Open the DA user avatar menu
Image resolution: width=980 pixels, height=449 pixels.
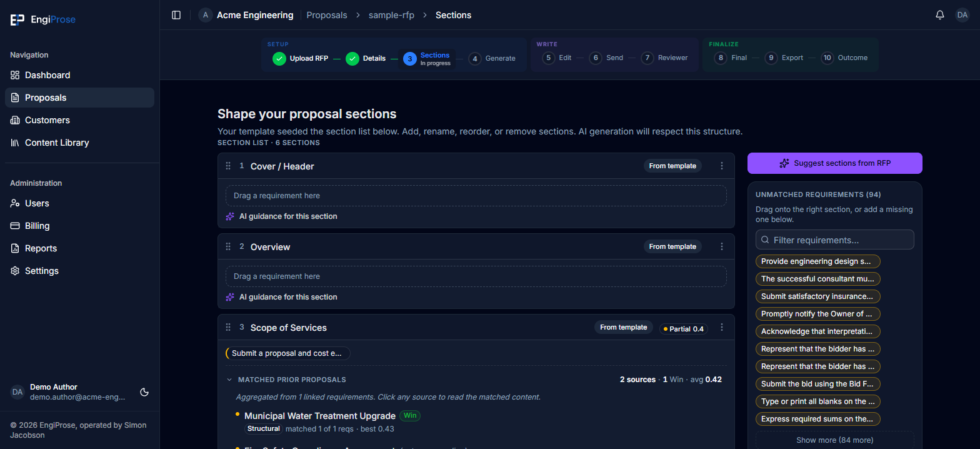(x=962, y=15)
